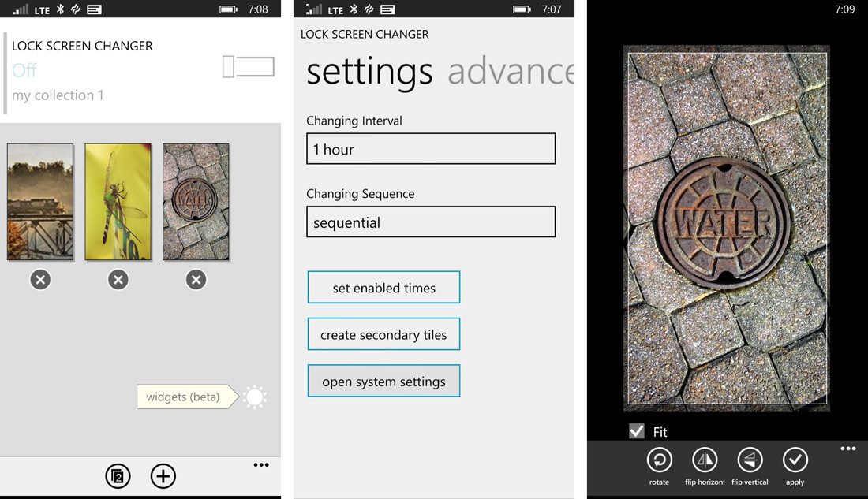Image resolution: width=868 pixels, height=499 pixels.
Task: Tap the Off status text
Action: click(x=24, y=70)
